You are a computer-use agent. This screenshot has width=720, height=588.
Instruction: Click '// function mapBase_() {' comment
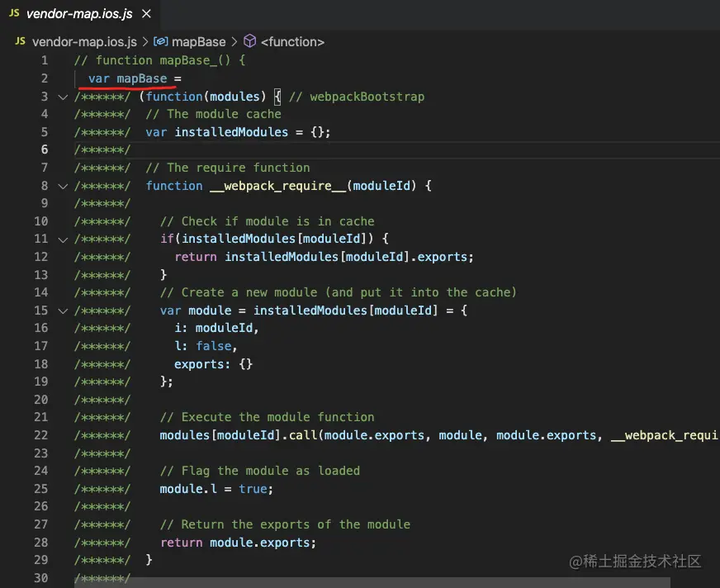tap(160, 60)
